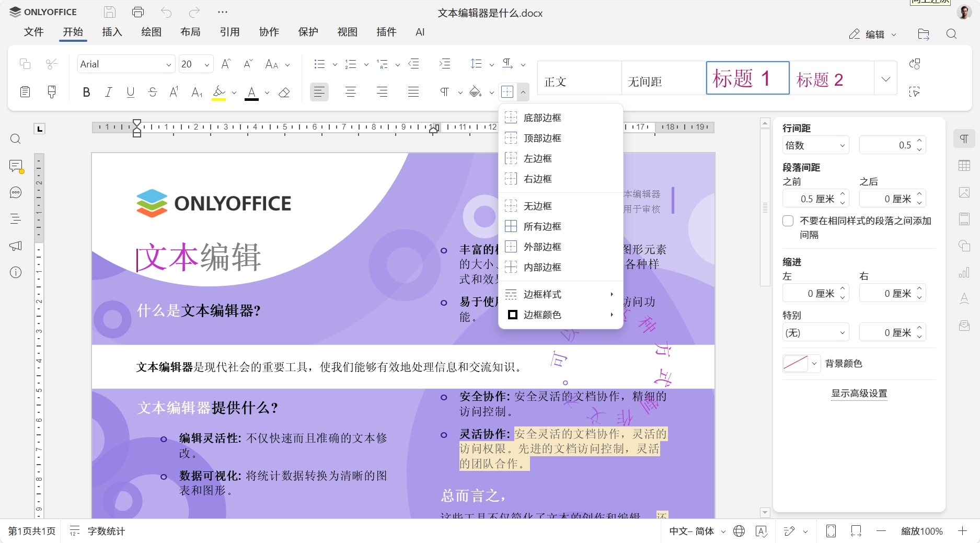Screen dimensions: 980x543
Task: Open the Chat panel in left sidebar
Action: coord(16,193)
